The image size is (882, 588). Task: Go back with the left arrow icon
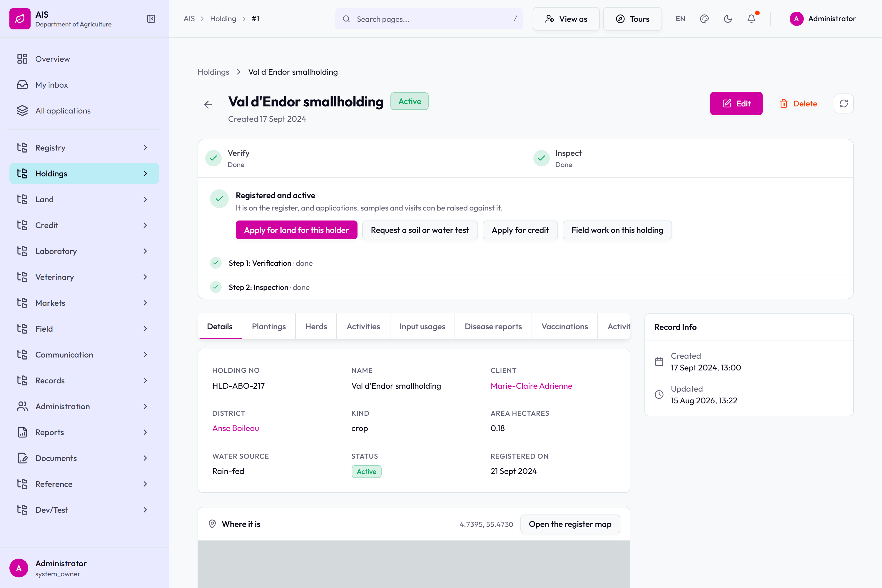coord(208,105)
